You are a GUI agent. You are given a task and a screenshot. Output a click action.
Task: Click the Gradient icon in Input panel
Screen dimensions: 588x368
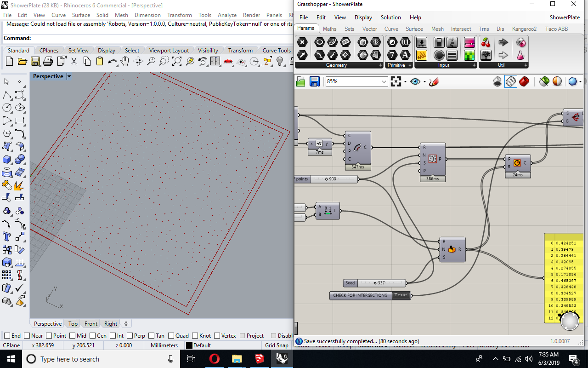[469, 42]
